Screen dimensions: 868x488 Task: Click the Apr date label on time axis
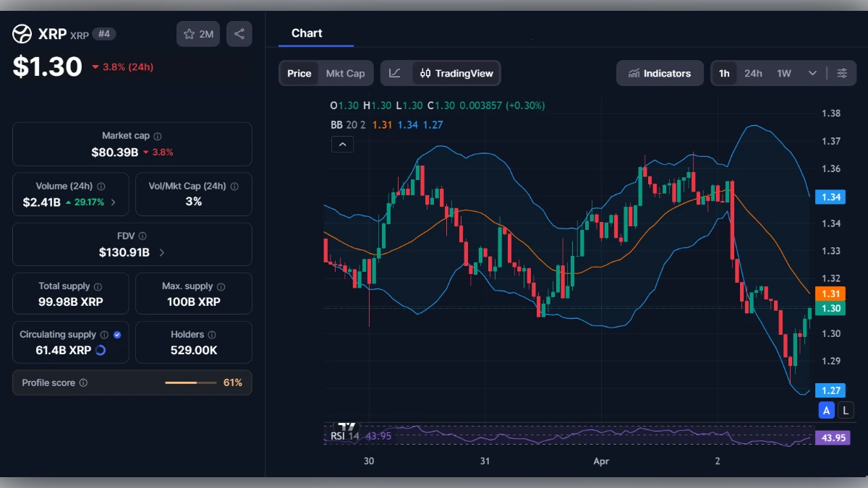601,461
